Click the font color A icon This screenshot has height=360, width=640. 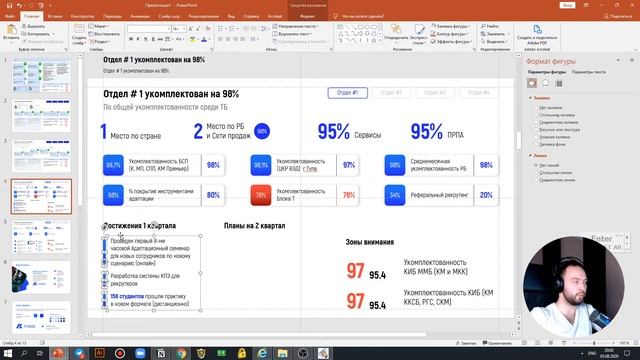pos(204,39)
